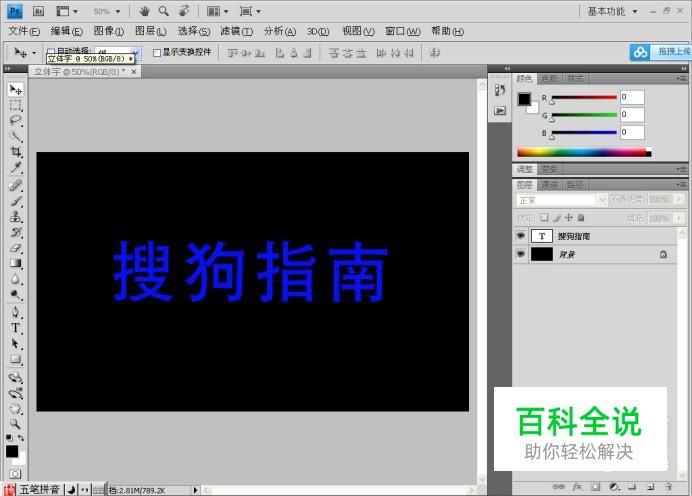Select the 搜狗指南 layer thumbnail

(542, 236)
